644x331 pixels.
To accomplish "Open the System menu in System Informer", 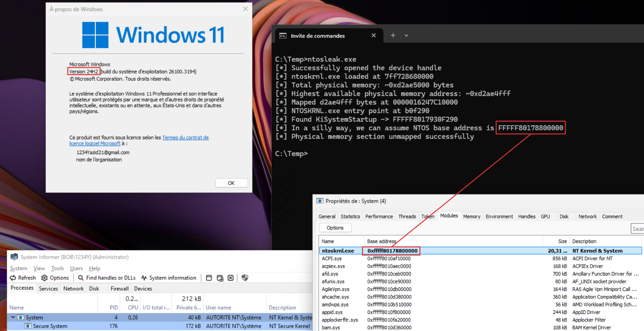I will (x=18, y=268).
